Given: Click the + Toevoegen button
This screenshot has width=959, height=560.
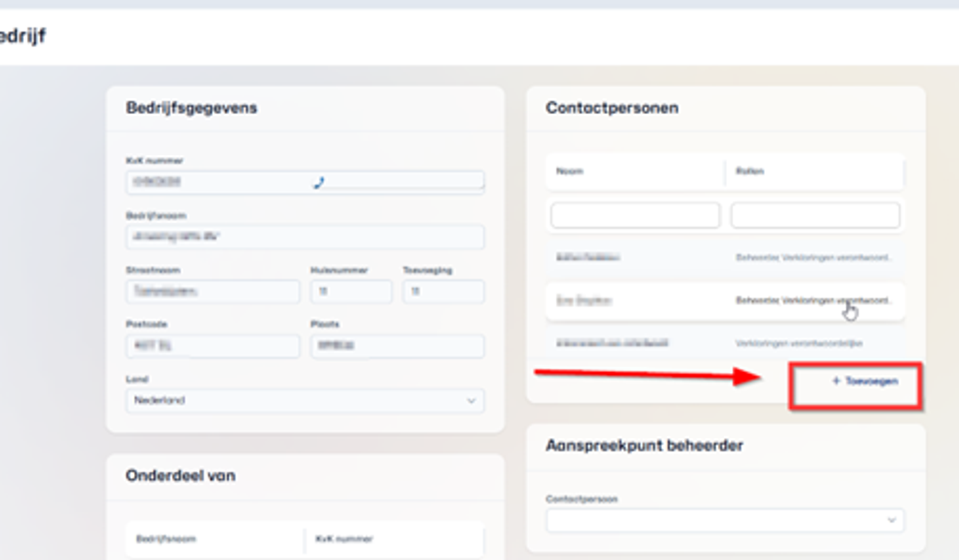Looking at the screenshot, I should point(865,381).
